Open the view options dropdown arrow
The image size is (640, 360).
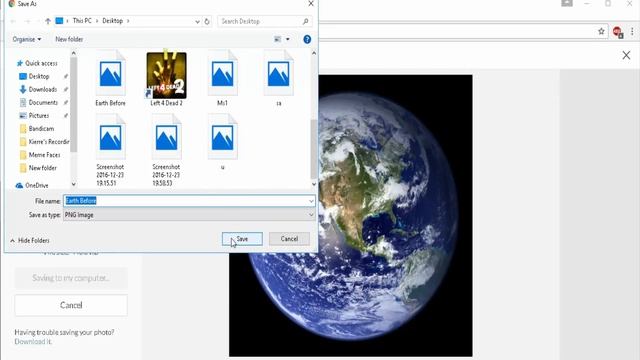click(x=288, y=39)
